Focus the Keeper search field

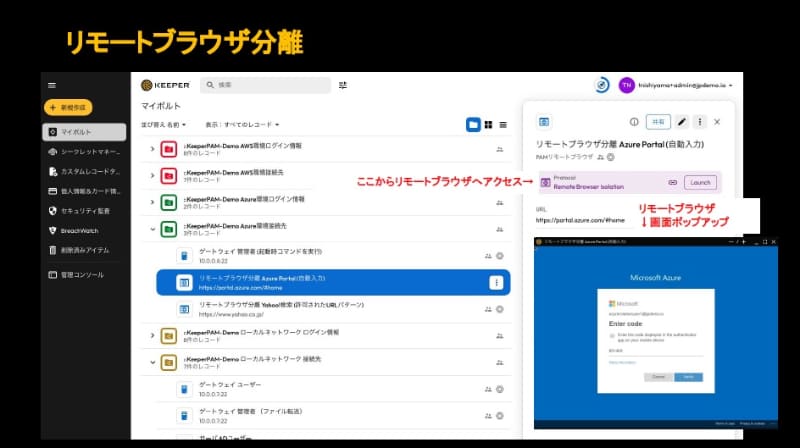pos(265,85)
